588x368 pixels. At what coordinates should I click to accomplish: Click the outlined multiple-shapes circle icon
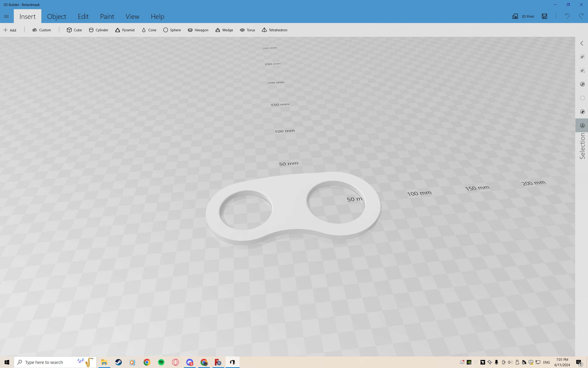tap(582, 84)
